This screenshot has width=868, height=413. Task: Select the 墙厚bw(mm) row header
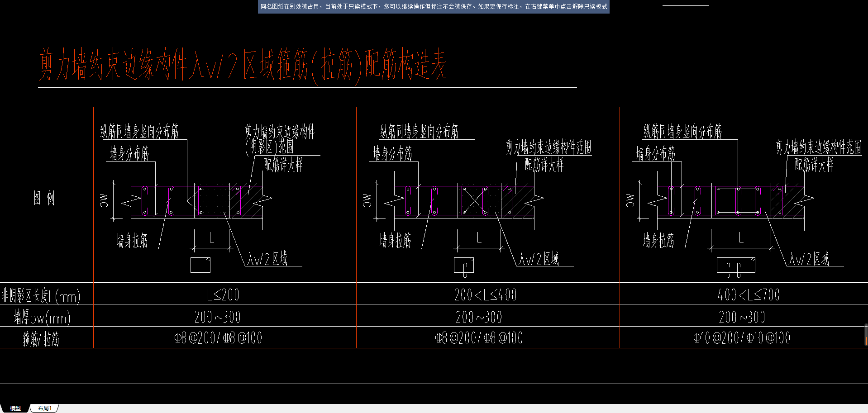tap(42, 318)
